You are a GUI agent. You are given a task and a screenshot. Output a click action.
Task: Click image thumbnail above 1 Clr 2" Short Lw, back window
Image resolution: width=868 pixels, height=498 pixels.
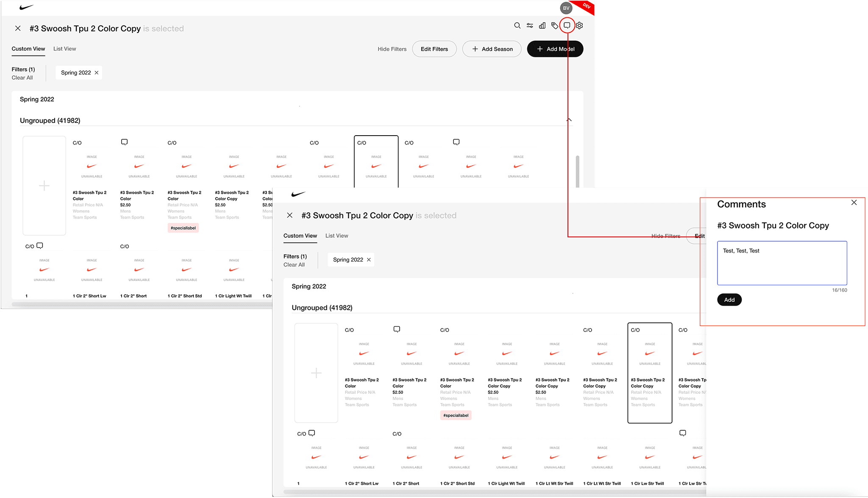point(92,270)
